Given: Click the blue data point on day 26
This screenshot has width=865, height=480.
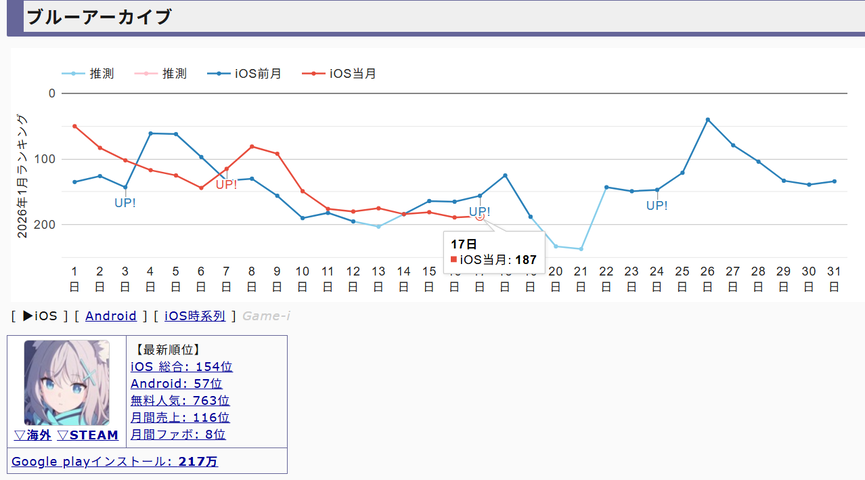Looking at the screenshot, I should [708, 120].
